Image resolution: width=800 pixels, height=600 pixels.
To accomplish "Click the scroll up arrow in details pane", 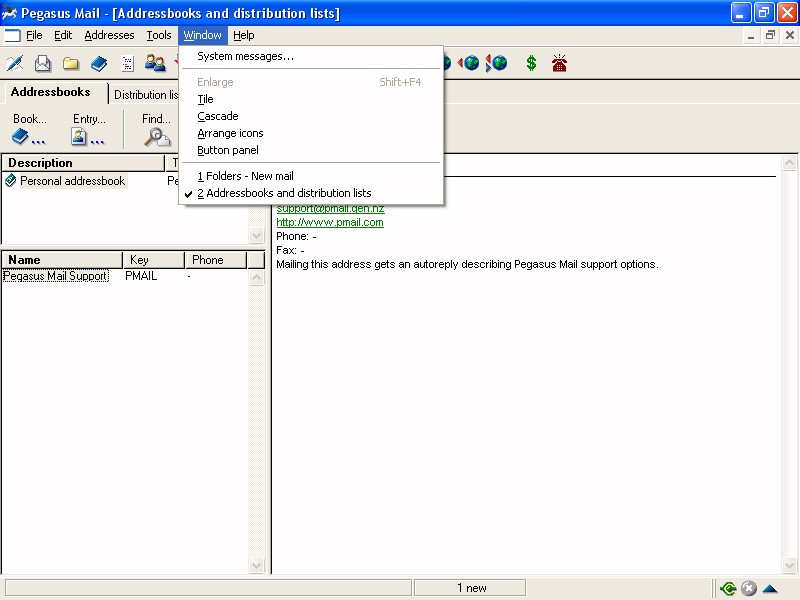I will [789, 162].
